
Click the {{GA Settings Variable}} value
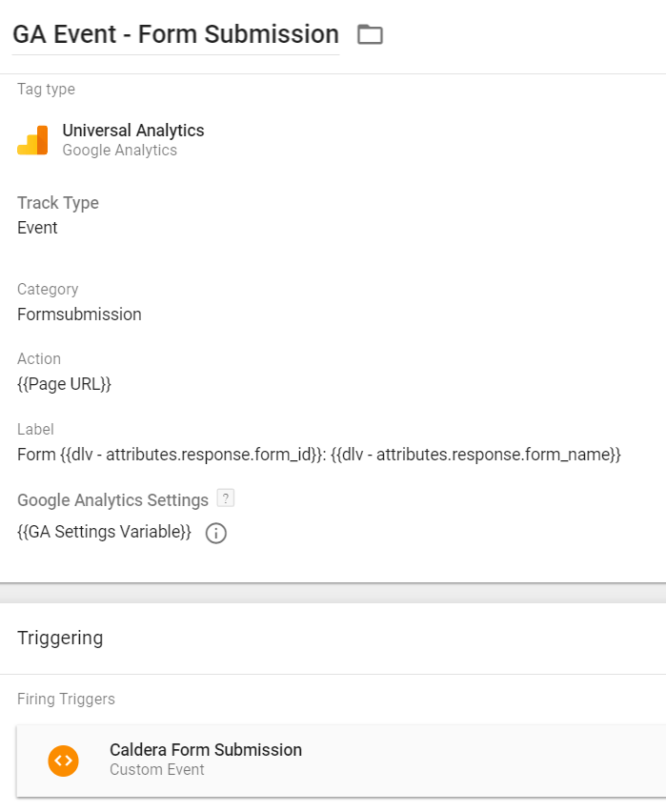click(x=104, y=532)
